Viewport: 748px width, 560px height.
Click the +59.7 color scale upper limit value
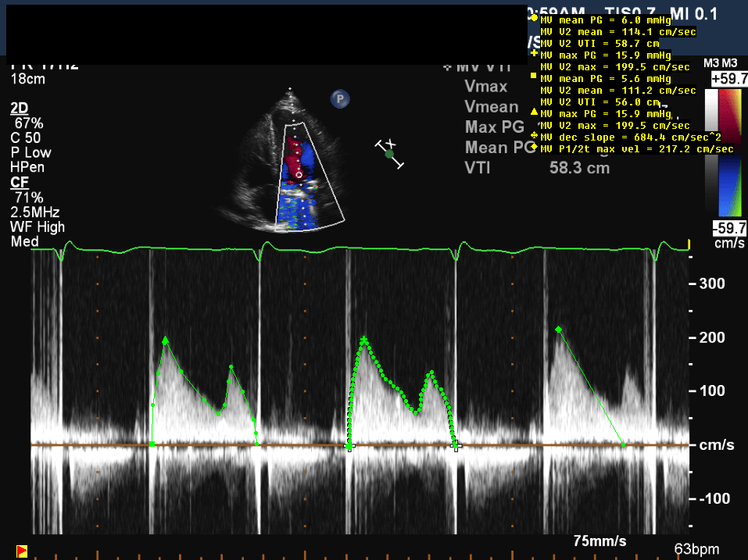(728, 80)
